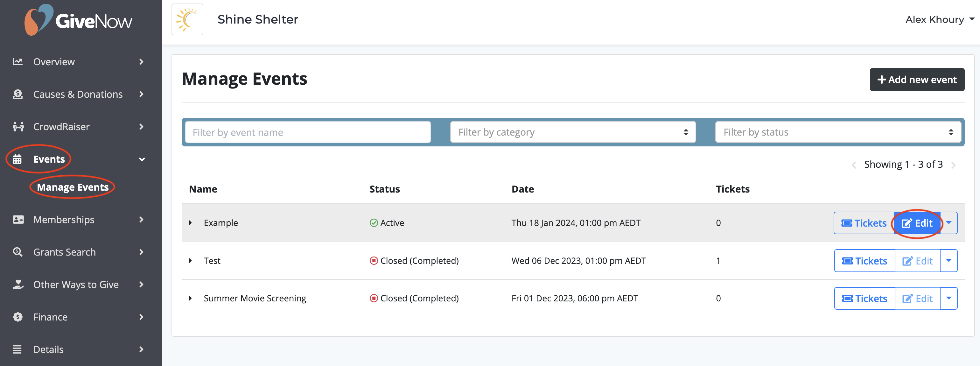Click the GiveNow heart logo

(x=38, y=20)
